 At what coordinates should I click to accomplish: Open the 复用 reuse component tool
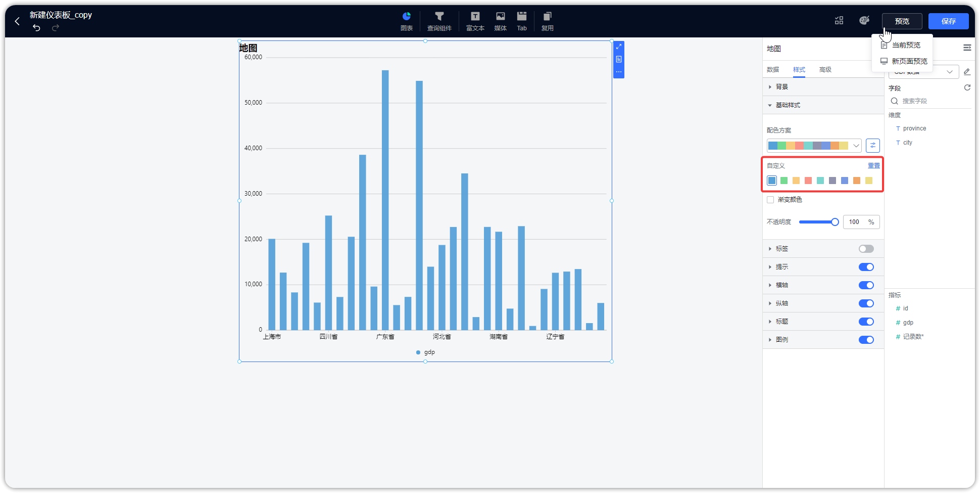548,21
